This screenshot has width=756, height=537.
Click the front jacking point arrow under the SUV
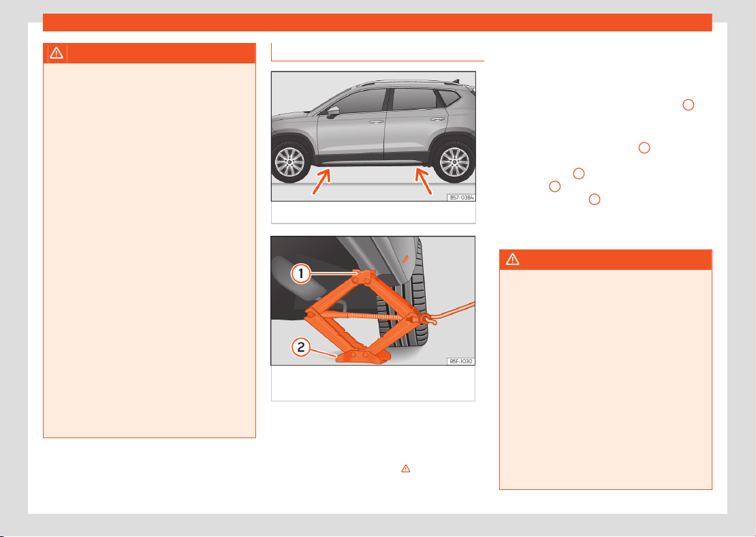point(321,181)
